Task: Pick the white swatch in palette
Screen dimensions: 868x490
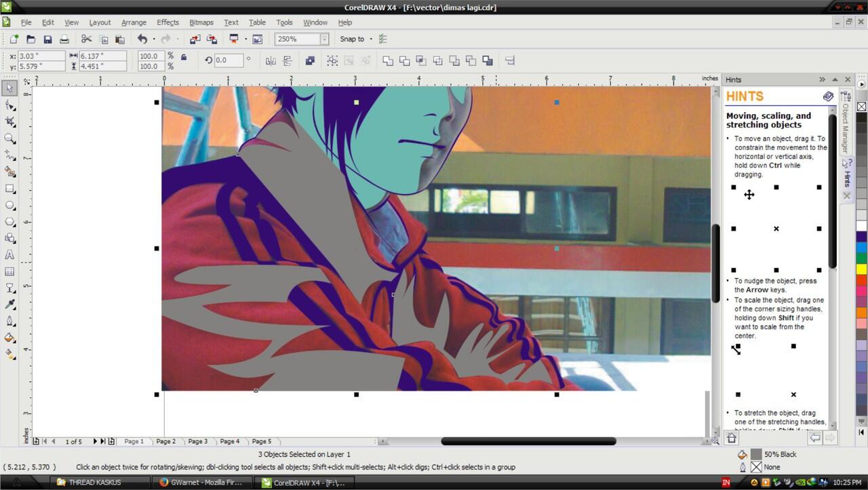Action: pyautogui.click(x=861, y=225)
